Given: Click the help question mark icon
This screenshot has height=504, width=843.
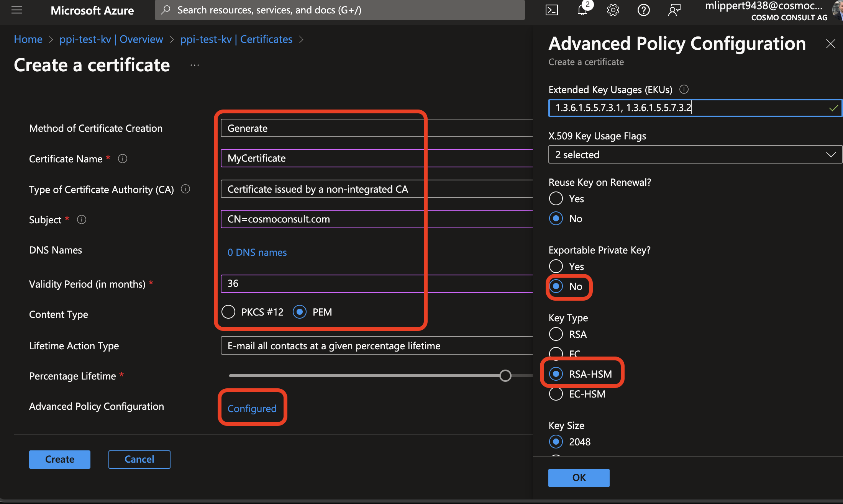Looking at the screenshot, I should coord(643,10).
